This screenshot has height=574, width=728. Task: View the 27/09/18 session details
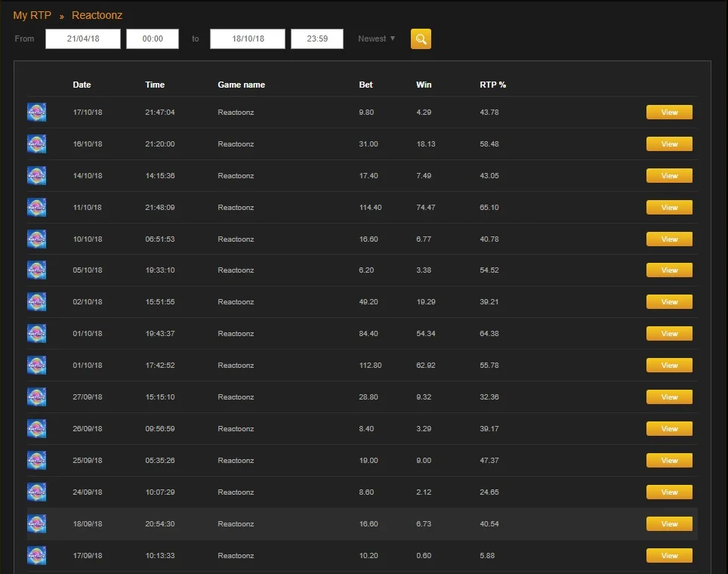tap(669, 397)
